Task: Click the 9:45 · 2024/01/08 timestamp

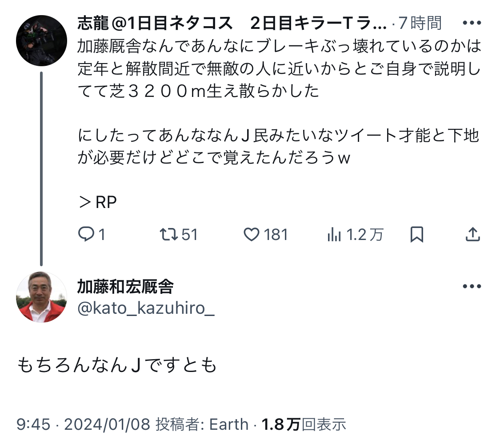Action: point(84,424)
